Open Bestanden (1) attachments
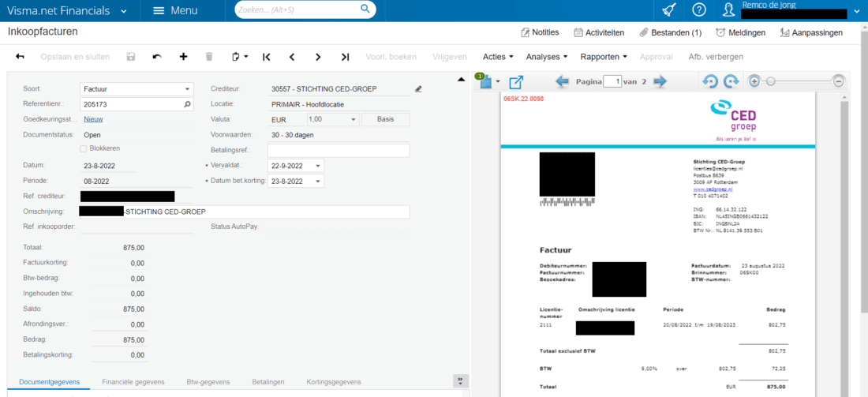Viewport: 868px width, 397px height. pyautogui.click(x=670, y=32)
